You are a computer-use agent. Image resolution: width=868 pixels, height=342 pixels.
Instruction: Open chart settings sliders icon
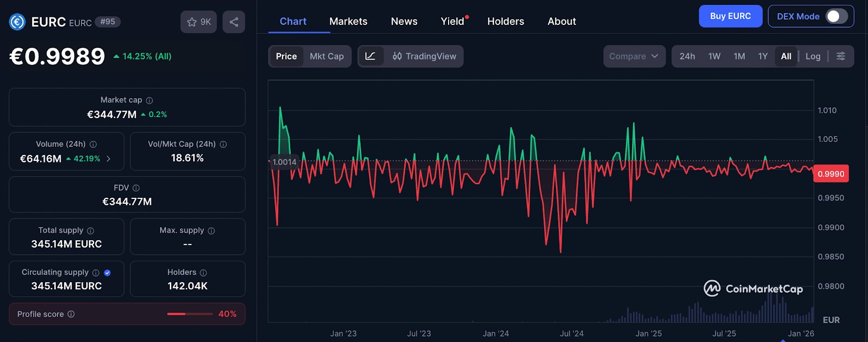[x=841, y=56]
